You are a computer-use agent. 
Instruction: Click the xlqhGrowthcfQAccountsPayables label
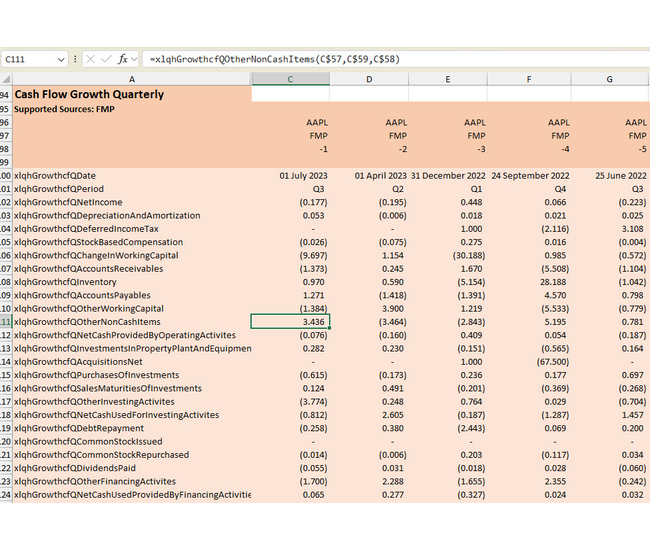tap(82, 295)
